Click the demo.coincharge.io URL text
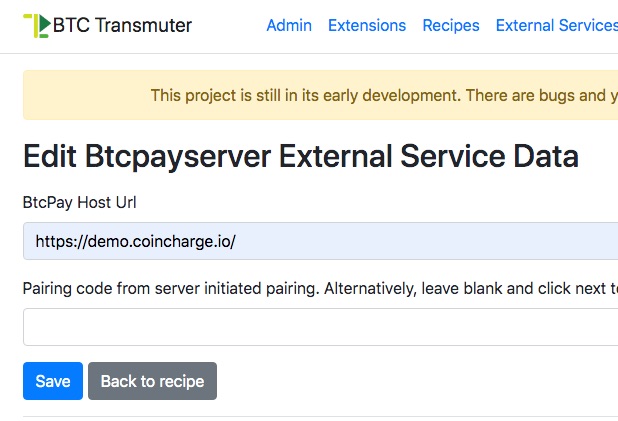Image resolution: width=618 pixels, height=421 pixels. pyautogui.click(x=135, y=241)
